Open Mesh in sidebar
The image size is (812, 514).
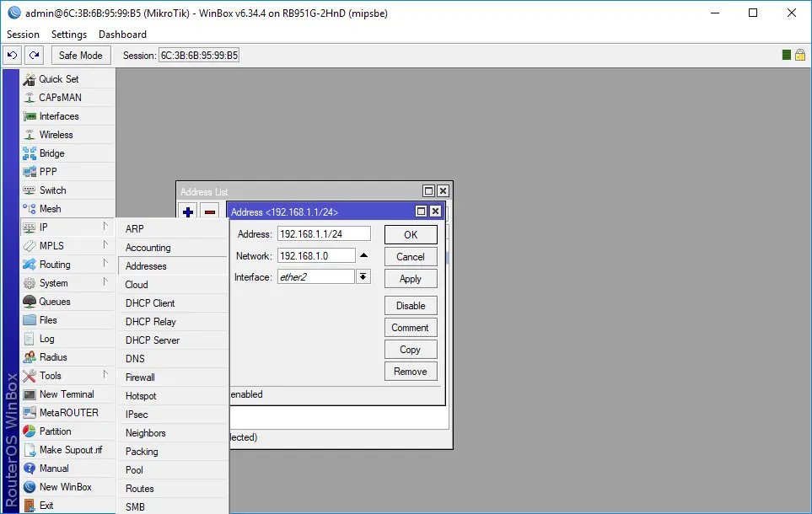[x=67, y=209]
